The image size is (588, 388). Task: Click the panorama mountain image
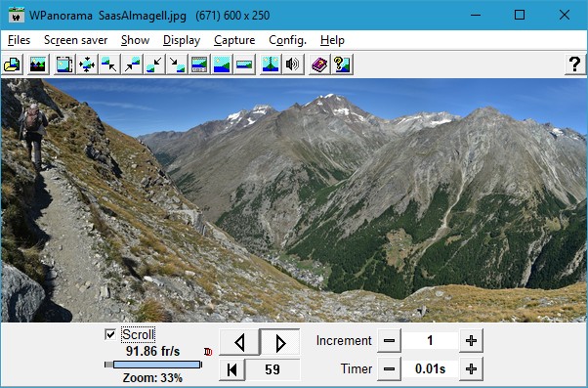coord(294,200)
